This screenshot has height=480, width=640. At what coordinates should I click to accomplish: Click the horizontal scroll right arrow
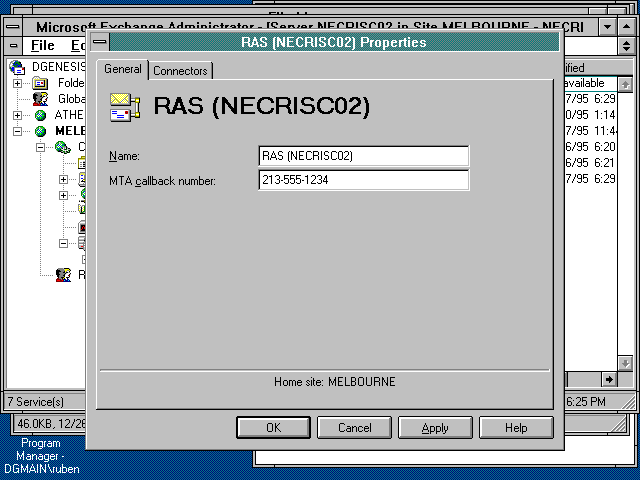(x=609, y=380)
